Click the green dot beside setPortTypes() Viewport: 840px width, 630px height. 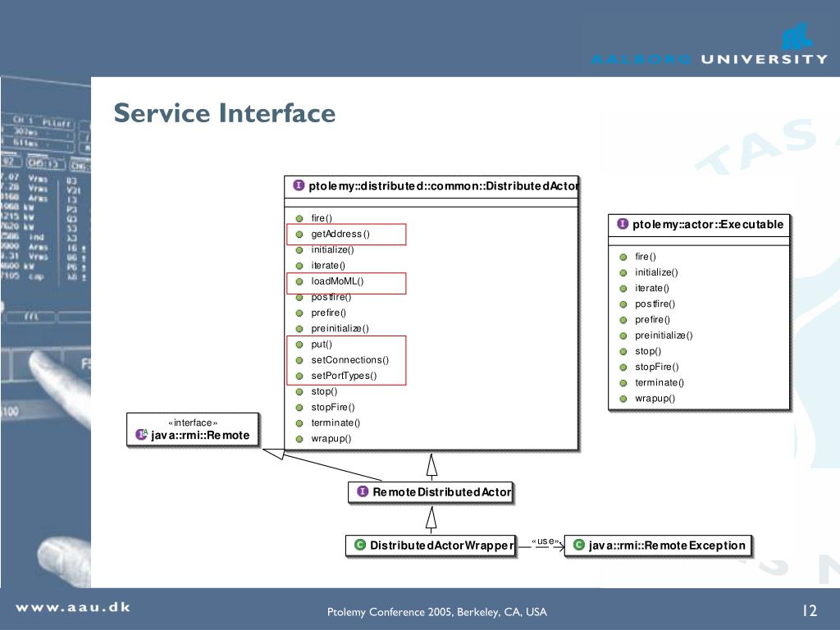pyautogui.click(x=299, y=376)
